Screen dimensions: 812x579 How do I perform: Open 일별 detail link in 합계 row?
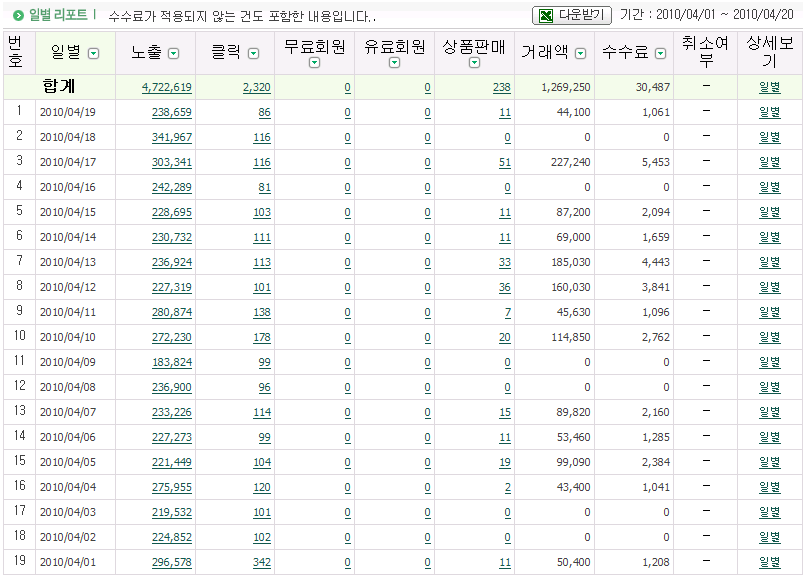tap(769, 88)
